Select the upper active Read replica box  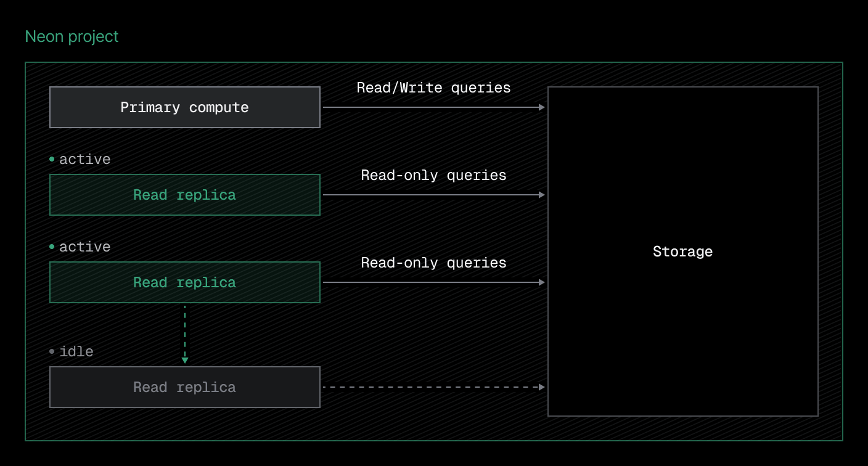(x=185, y=195)
